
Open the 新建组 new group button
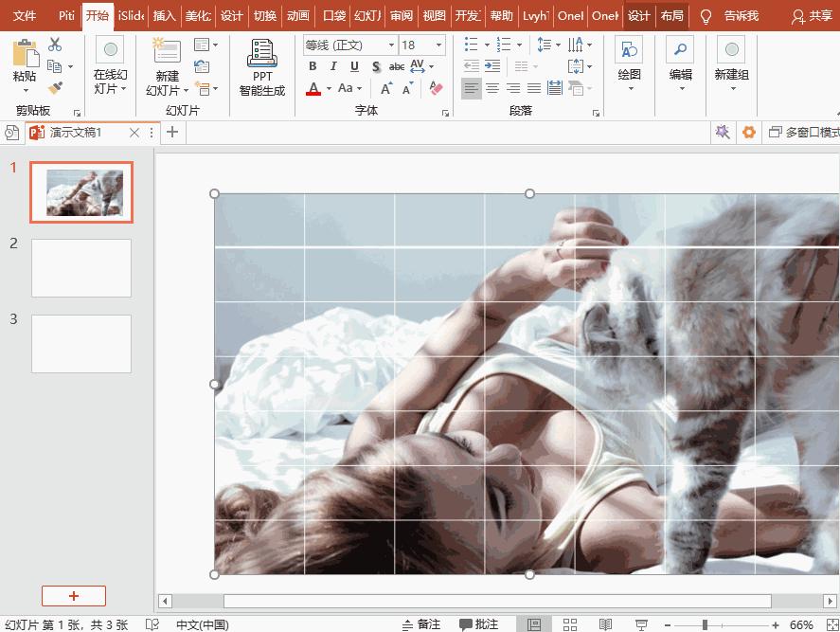tap(732, 64)
